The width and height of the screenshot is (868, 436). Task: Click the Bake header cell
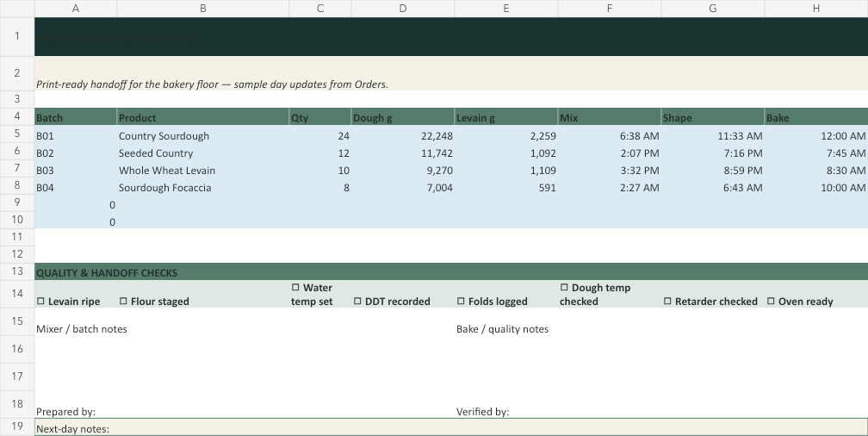[x=816, y=116]
